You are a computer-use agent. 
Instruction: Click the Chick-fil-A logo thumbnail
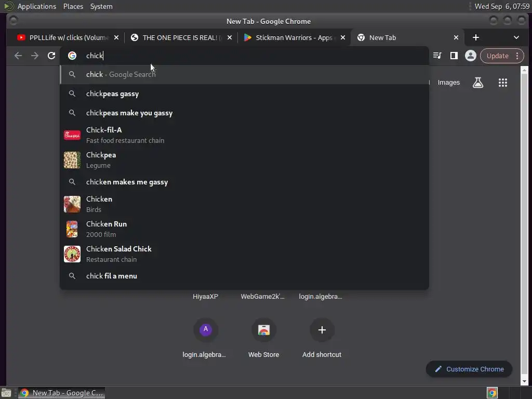[72, 135]
